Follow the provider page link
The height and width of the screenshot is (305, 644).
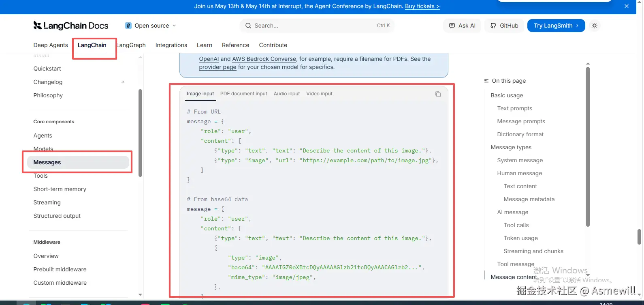pos(218,67)
